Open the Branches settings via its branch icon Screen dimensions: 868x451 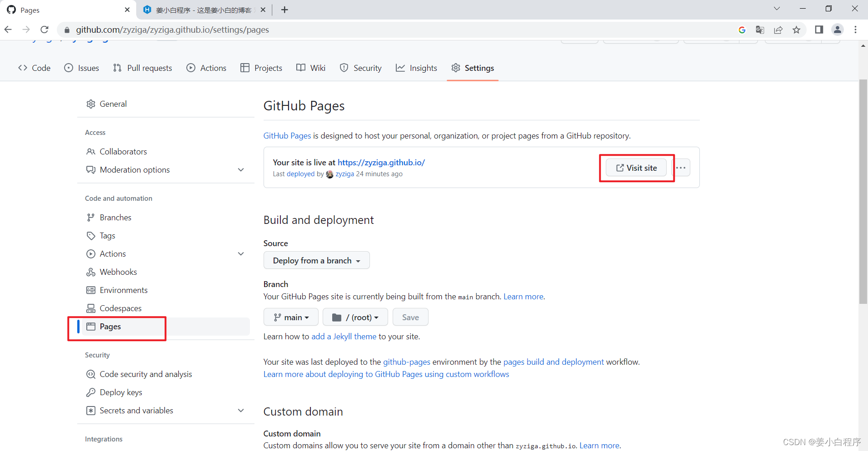(x=91, y=217)
